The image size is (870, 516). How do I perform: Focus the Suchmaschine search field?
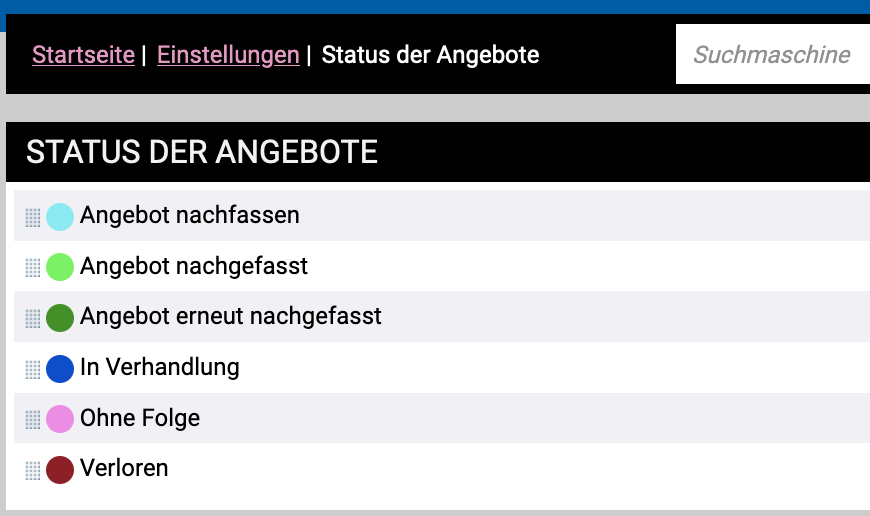[772, 55]
